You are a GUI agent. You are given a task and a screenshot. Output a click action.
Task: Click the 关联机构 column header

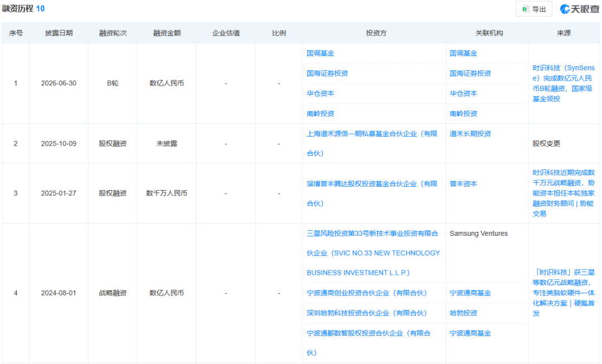489,33
